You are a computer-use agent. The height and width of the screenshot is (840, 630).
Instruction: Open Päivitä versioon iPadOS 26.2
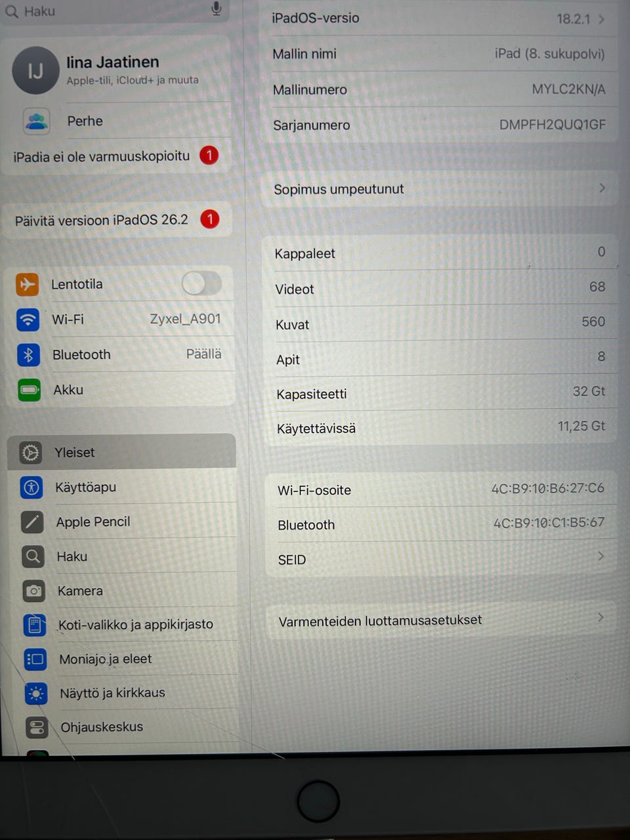pyautogui.click(x=118, y=220)
